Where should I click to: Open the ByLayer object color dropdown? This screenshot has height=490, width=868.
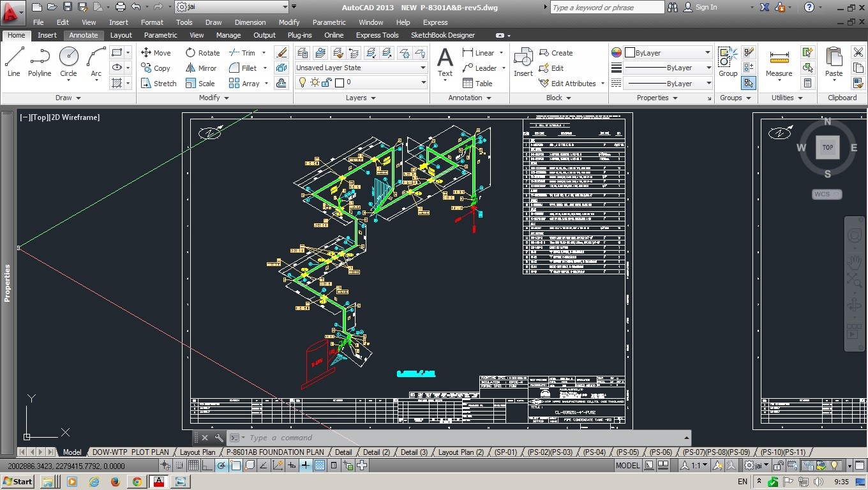coord(668,53)
